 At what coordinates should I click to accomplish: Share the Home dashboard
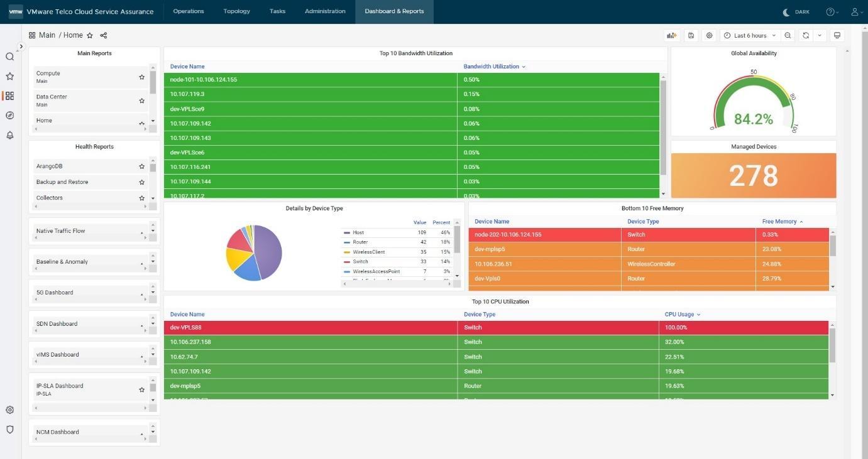104,36
